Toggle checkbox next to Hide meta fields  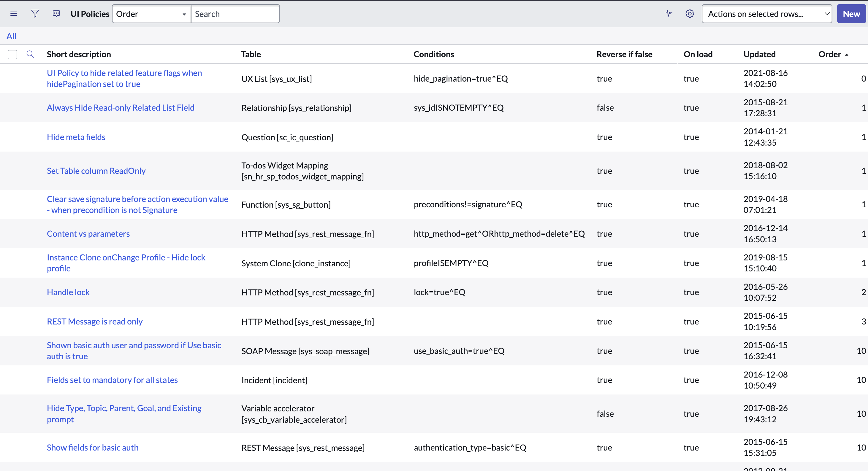(x=13, y=137)
